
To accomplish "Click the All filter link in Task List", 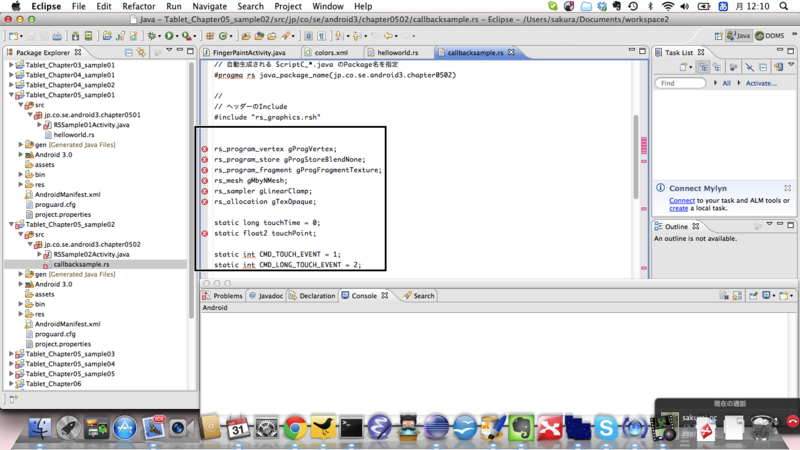I will pos(727,83).
